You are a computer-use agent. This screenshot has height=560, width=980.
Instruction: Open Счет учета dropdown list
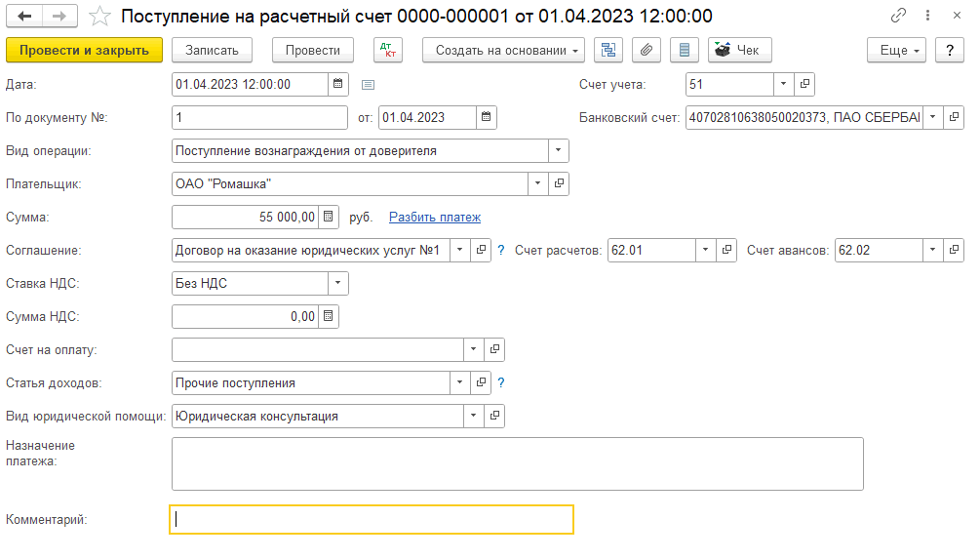click(784, 85)
